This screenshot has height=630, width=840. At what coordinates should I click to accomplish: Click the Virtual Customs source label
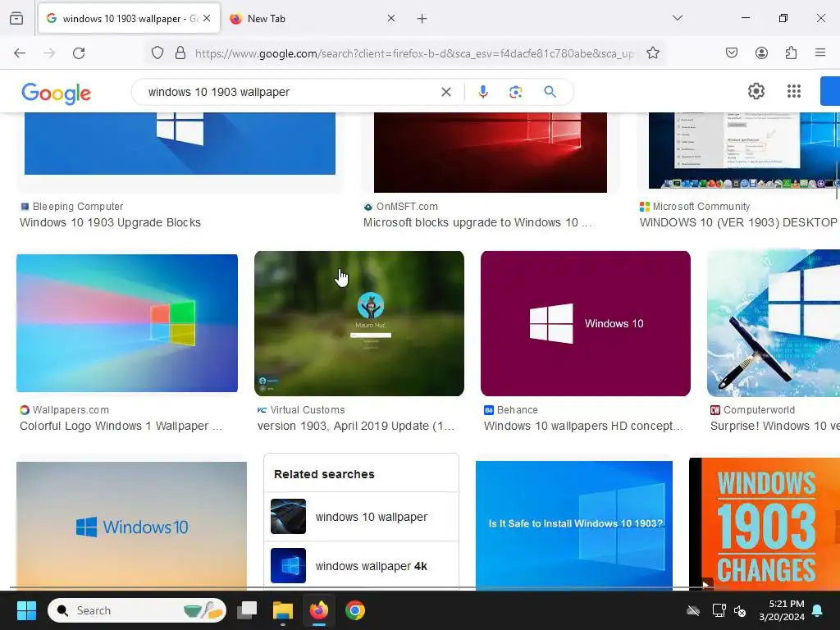[308, 410]
